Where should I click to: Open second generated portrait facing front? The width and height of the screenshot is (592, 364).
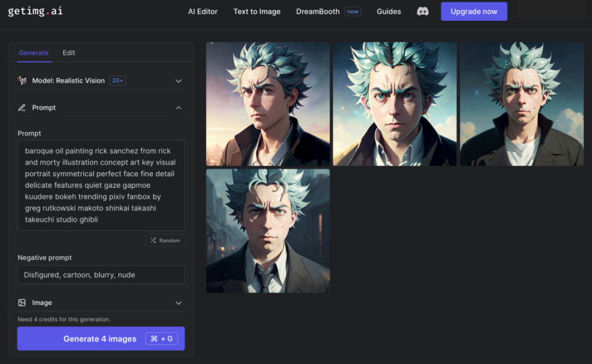click(x=395, y=103)
